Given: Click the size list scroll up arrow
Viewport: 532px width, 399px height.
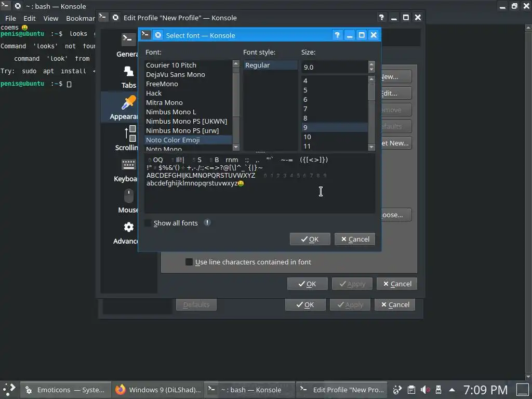Looking at the screenshot, I should click(x=371, y=79).
